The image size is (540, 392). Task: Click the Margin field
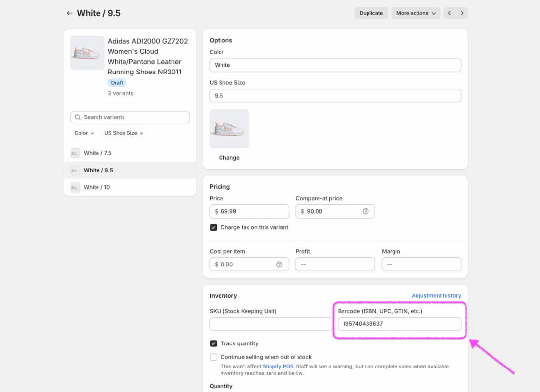click(x=421, y=264)
